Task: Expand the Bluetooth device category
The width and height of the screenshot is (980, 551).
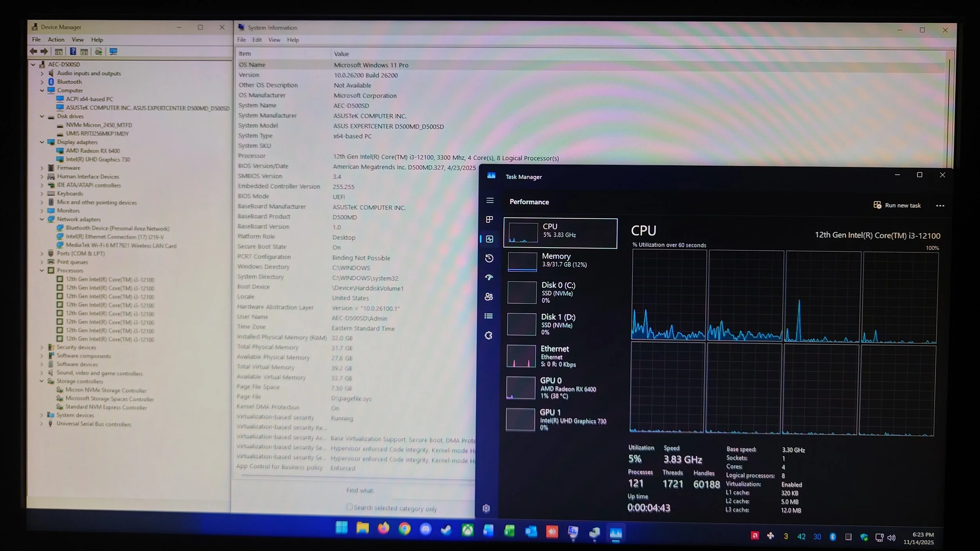Action: pyautogui.click(x=42, y=82)
